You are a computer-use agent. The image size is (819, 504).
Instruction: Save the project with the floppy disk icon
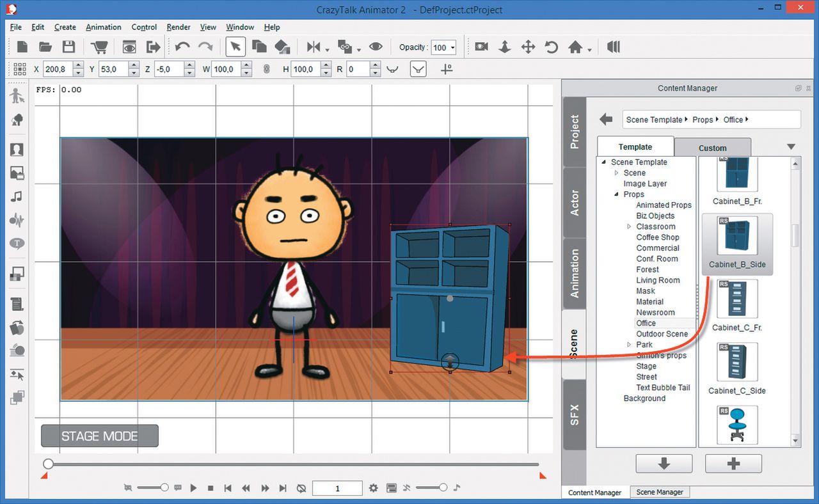[x=68, y=47]
